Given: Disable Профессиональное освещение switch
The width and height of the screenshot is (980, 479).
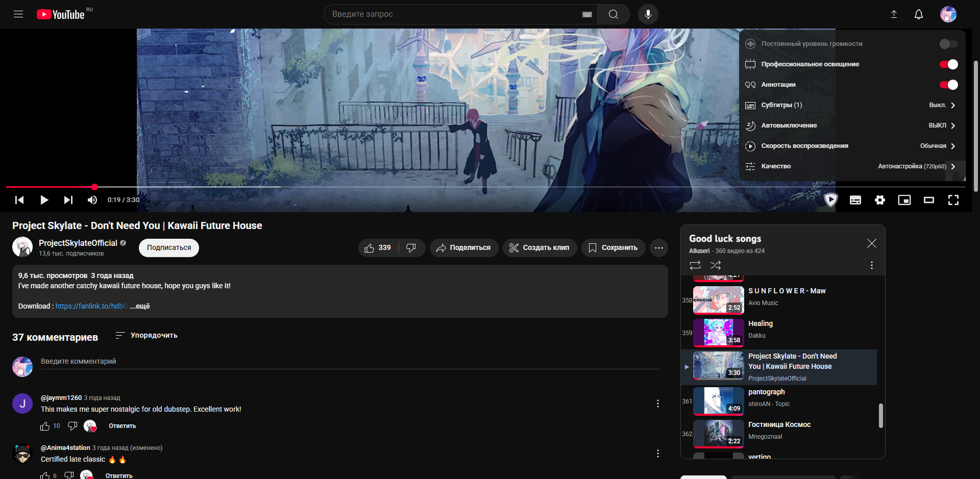Looking at the screenshot, I should pyautogui.click(x=949, y=64).
